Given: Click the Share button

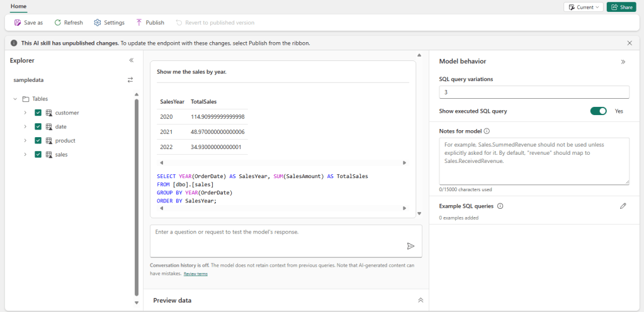Looking at the screenshot, I should (x=621, y=7).
